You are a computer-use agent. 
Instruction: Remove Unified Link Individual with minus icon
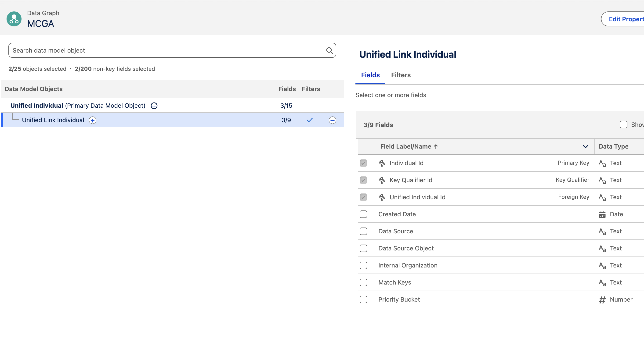332,120
